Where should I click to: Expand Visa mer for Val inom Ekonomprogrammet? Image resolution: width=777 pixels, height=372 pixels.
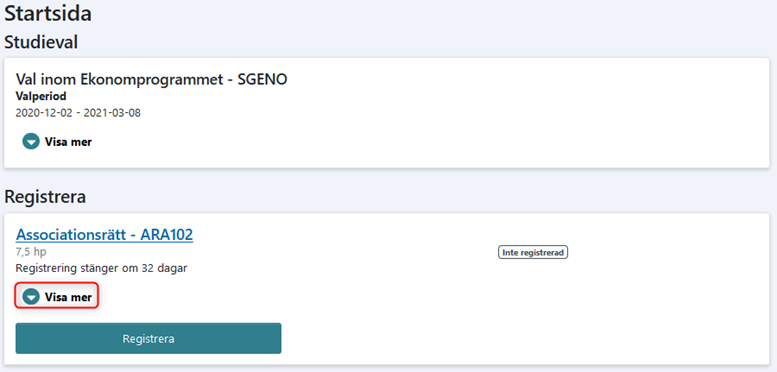[x=57, y=142]
